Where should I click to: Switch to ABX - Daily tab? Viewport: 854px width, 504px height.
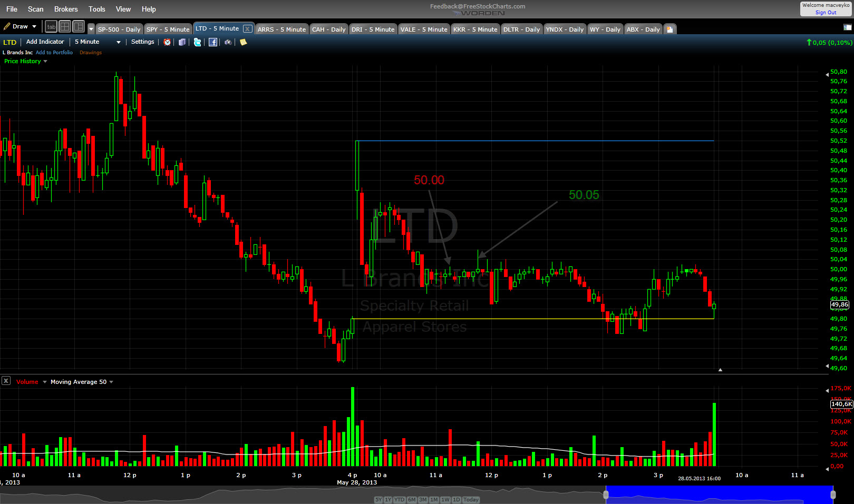coord(643,29)
